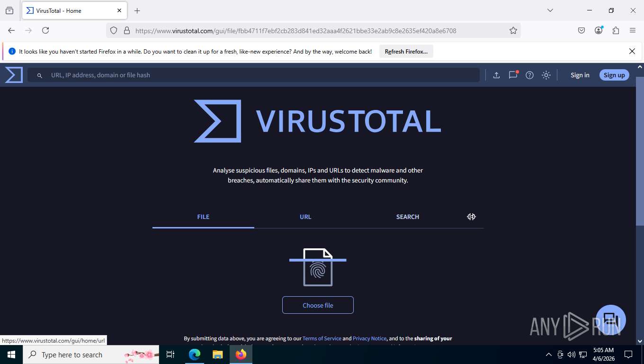Close the VirusTotal - Home tab

[119, 10]
